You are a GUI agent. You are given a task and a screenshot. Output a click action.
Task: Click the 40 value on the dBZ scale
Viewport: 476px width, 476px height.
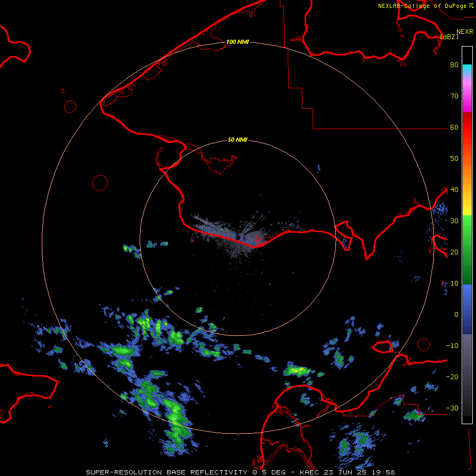tap(454, 190)
